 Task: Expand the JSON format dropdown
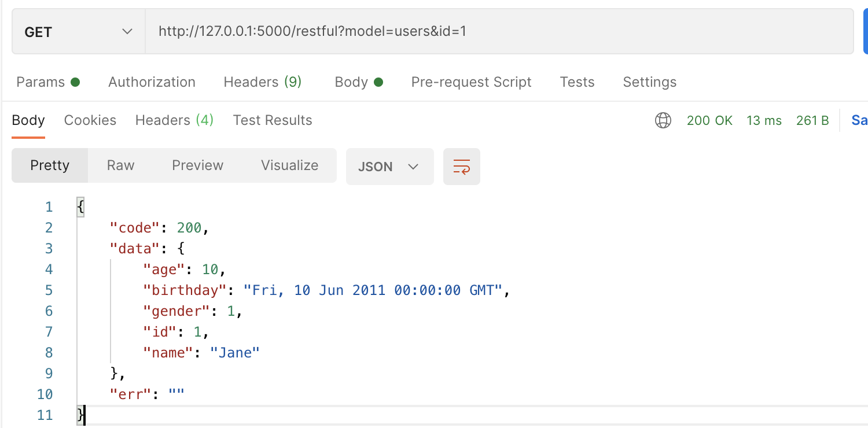(x=389, y=167)
